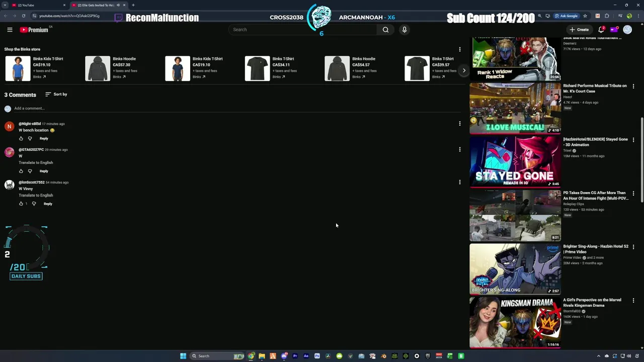
Task: Open Adobe Premiere Pro from taskbar
Action: click(295, 356)
